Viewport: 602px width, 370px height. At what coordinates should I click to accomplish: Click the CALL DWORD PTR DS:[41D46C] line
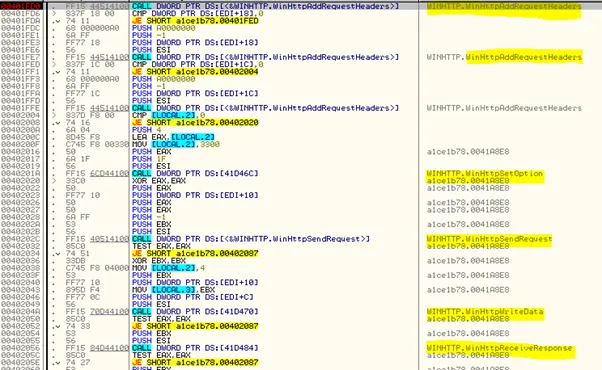[195, 173]
